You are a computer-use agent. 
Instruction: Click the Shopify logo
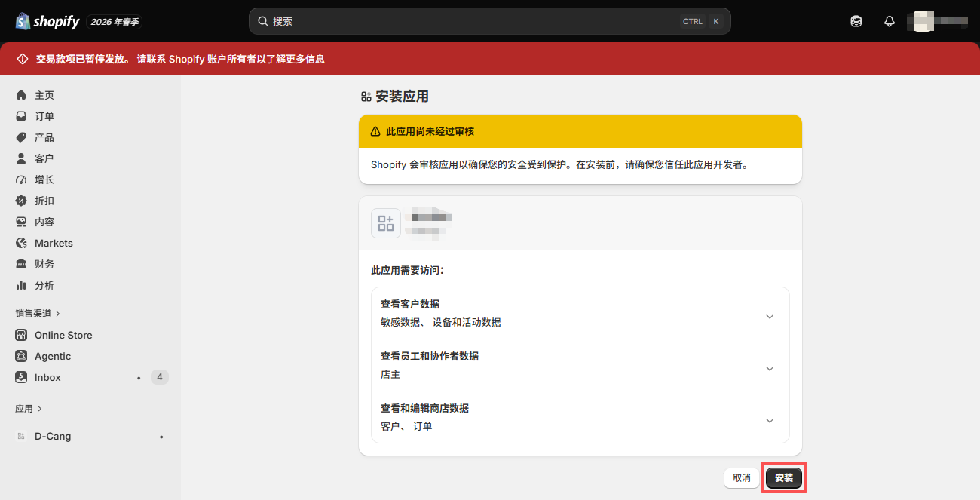pos(47,21)
